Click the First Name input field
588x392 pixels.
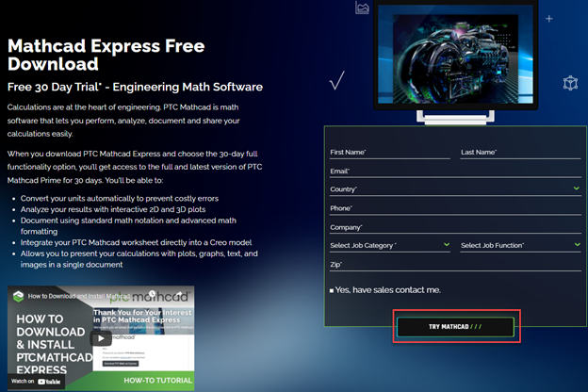(389, 153)
